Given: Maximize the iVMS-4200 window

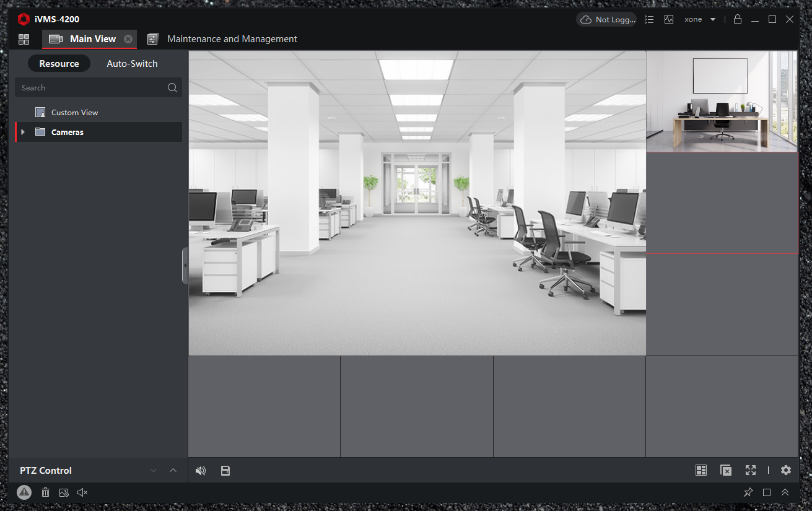Looking at the screenshot, I should [x=772, y=20].
